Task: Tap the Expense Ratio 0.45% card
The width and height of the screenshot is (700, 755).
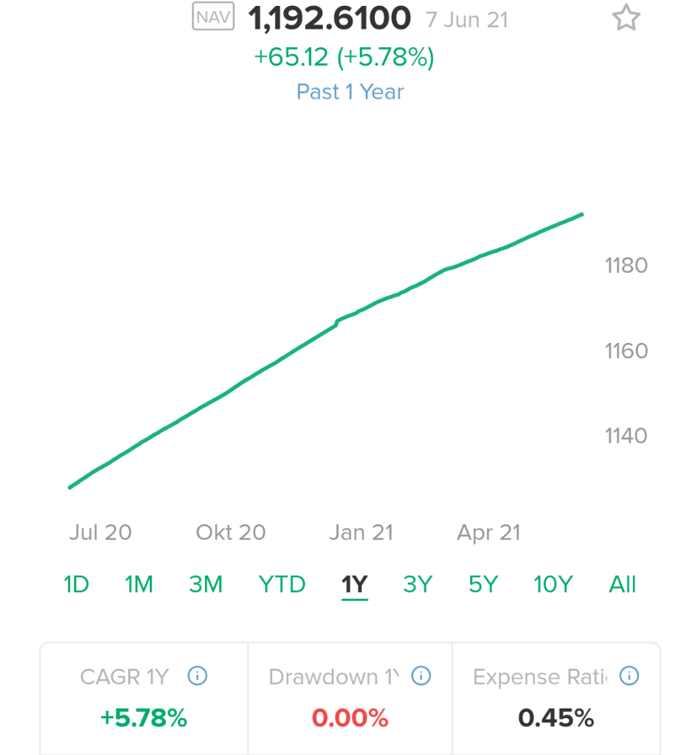Action: click(x=556, y=699)
